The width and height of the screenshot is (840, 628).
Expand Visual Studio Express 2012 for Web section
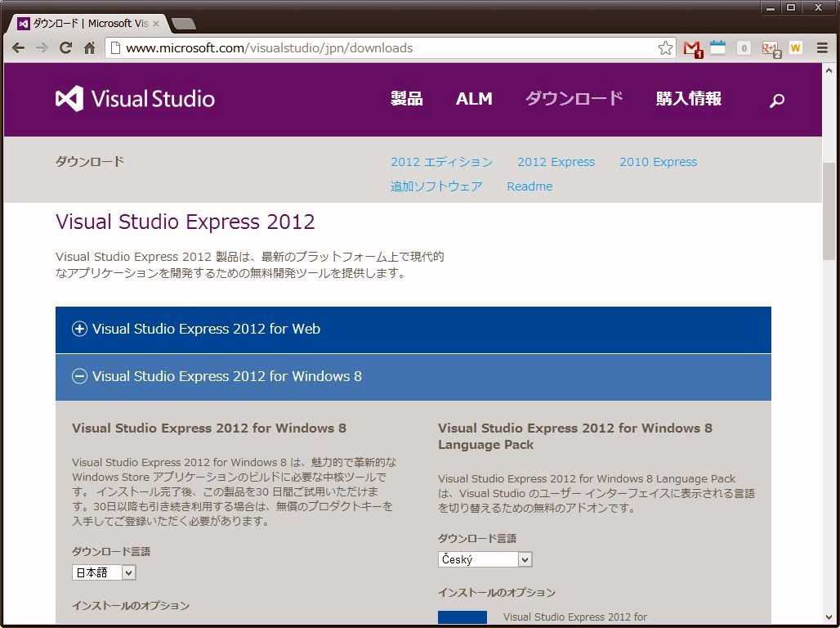[413, 330]
